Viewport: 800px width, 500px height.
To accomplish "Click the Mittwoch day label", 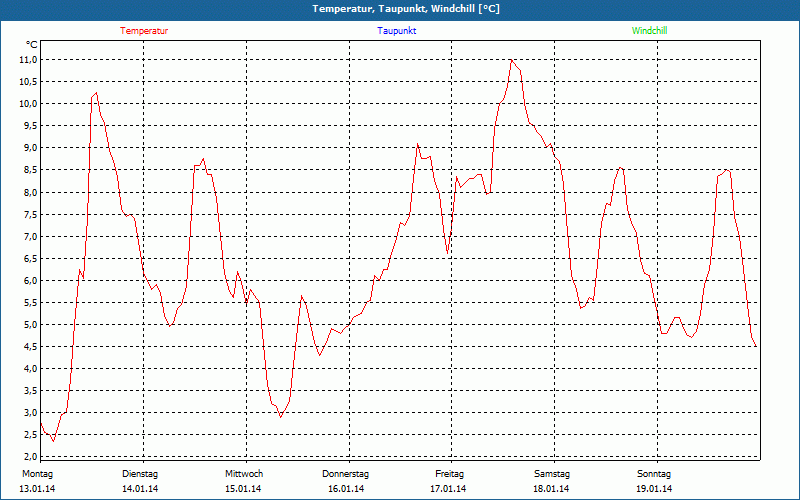I will [x=244, y=474].
